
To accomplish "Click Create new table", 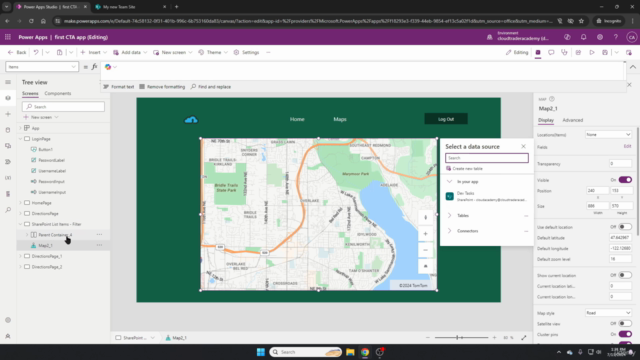I will pos(464,169).
